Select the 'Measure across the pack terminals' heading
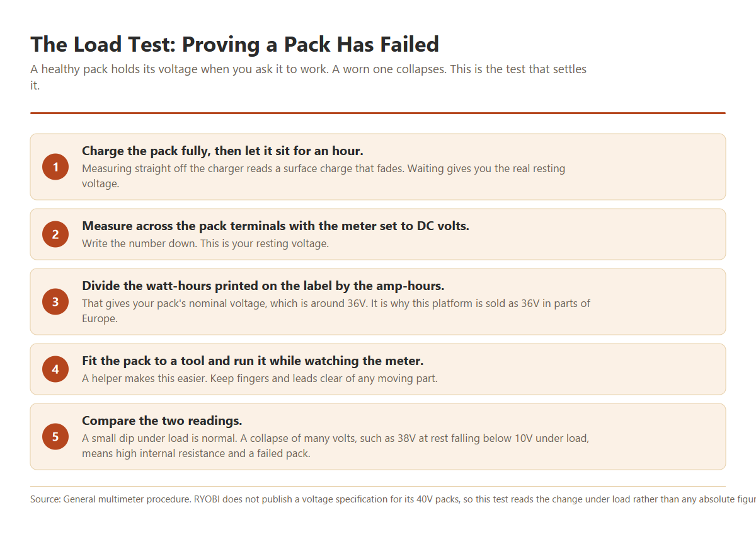Screen dimensions: 756x539 [x=275, y=226]
